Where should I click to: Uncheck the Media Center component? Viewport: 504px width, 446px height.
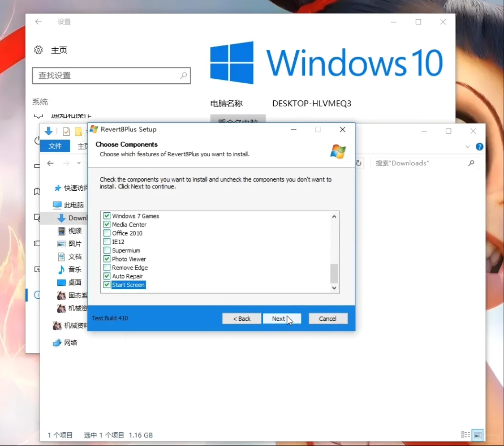(x=106, y=224)
